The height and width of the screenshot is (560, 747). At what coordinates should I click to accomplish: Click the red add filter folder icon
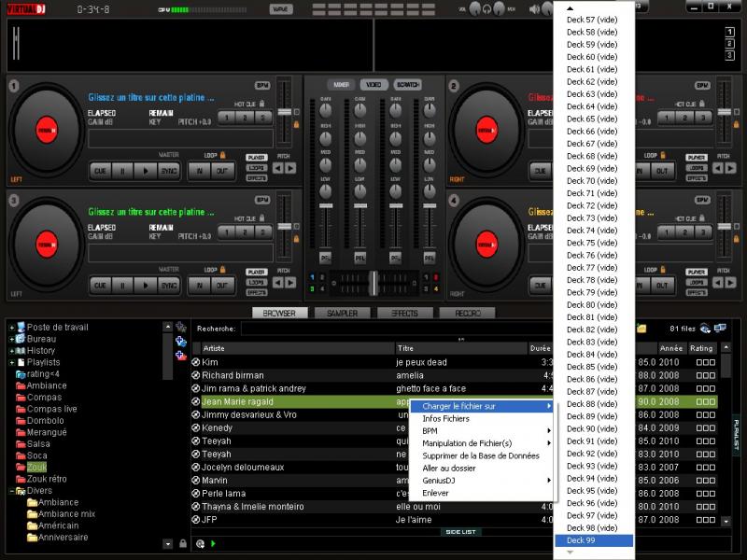pos(181,356)
